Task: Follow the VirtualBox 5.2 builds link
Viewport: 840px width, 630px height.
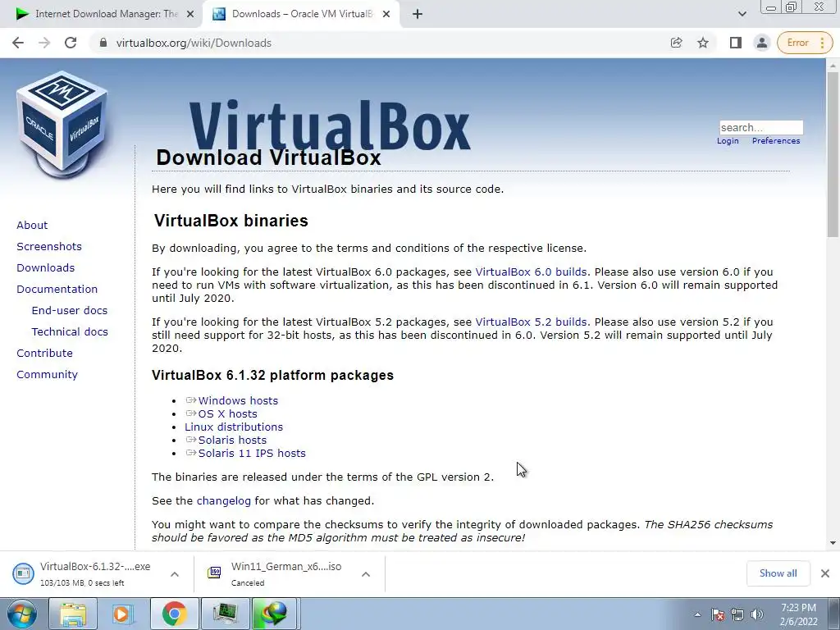Action: pyautogui.click(x=531, y=322)
